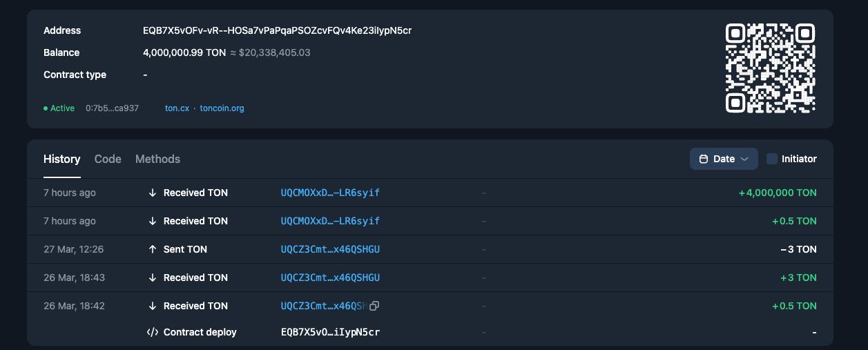Click the down-arrow icon on 26 Mar, 18:43 row
This screenshot has height=350, width=868.
[153, 278]
